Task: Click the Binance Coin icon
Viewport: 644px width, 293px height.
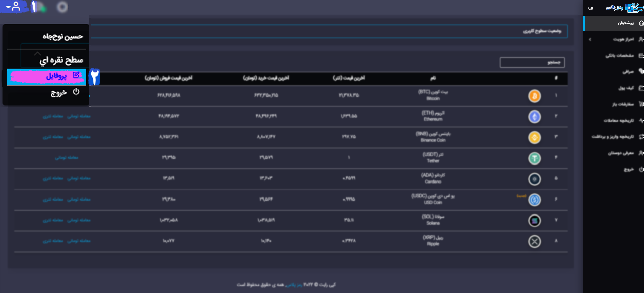Action: click(x=534, y=137)
